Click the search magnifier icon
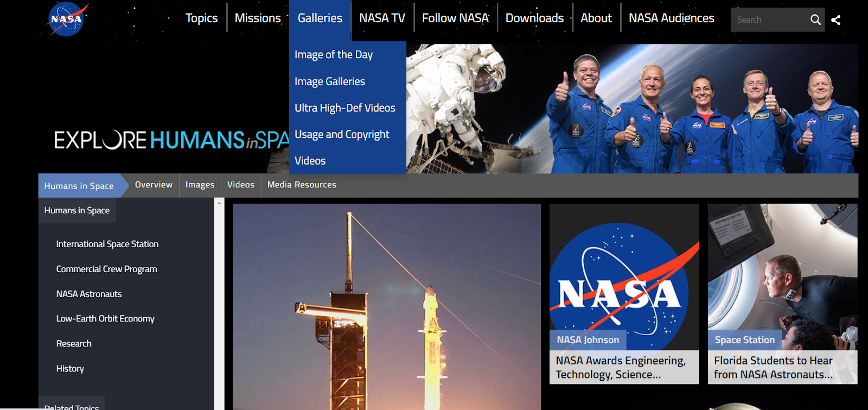The height and width of the screenshot is (410, 868). pyautogui.click(x=815, y=20)
